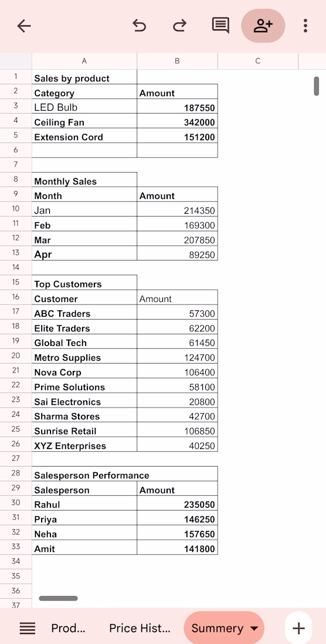Click the horizontal scrollbar handle

pyautogui.click(x=59, y=598)
